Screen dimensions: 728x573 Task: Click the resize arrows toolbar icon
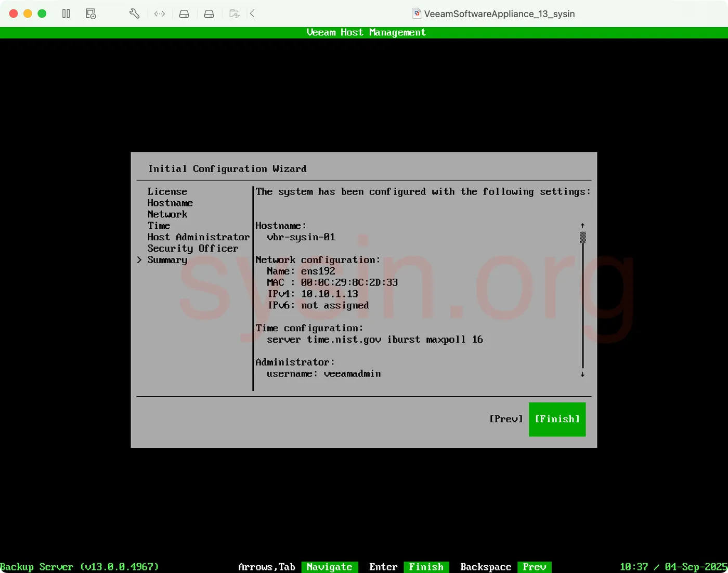tap(160, 14)
